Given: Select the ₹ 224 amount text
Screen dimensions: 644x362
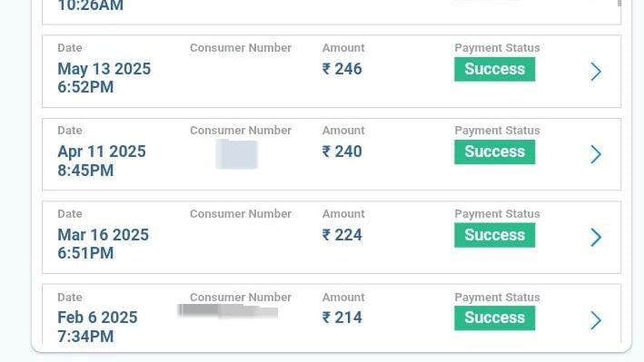Looking at the screenshot, I should coord(342,235).
